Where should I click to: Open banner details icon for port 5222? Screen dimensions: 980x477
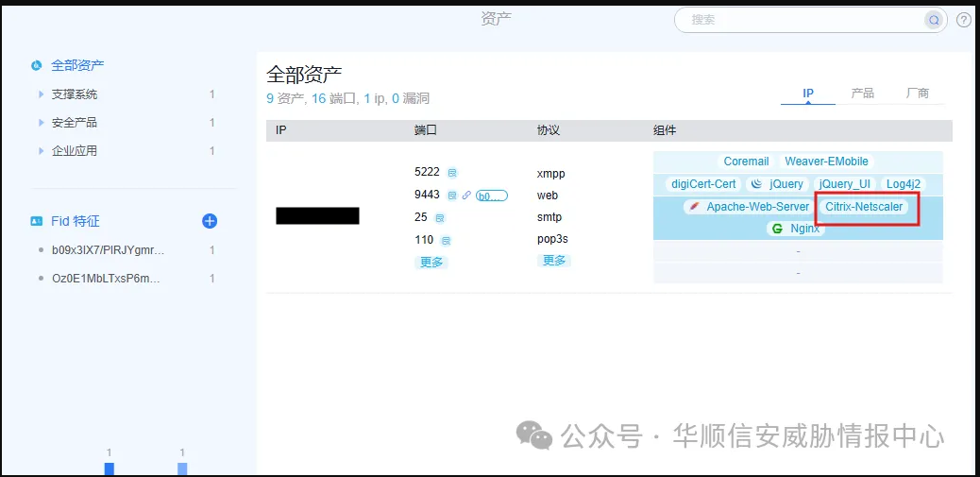(452, 173)
